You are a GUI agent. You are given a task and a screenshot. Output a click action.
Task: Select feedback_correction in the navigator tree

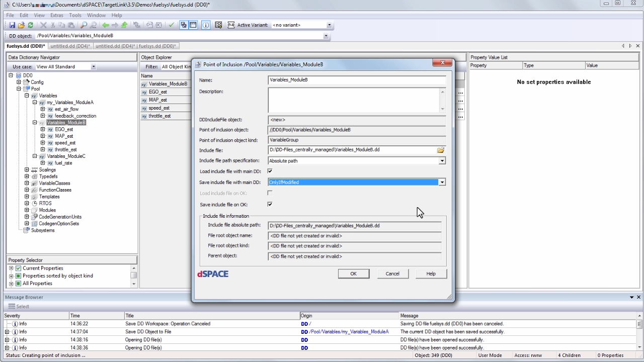click(75, 116)
